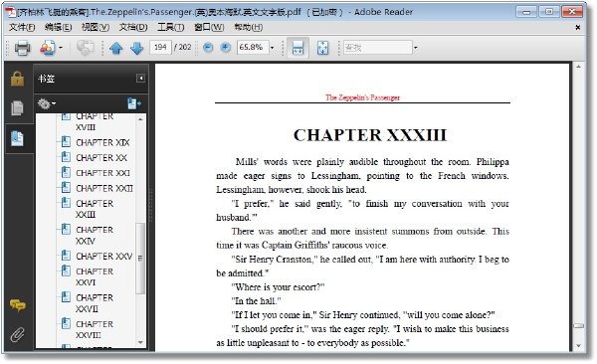Open the find options dropdown arrow
The height and width of the screenshot is (364, 597).
pyautogui.click(x=415, y=48)
